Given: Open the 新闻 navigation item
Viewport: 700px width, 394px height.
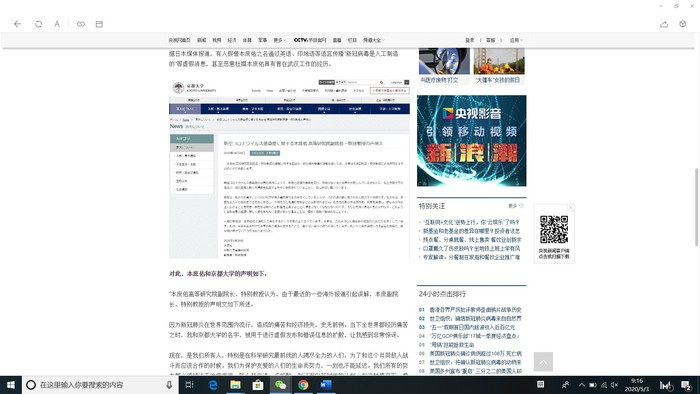Looking at the screenshot, I should [x=202, y=40].
